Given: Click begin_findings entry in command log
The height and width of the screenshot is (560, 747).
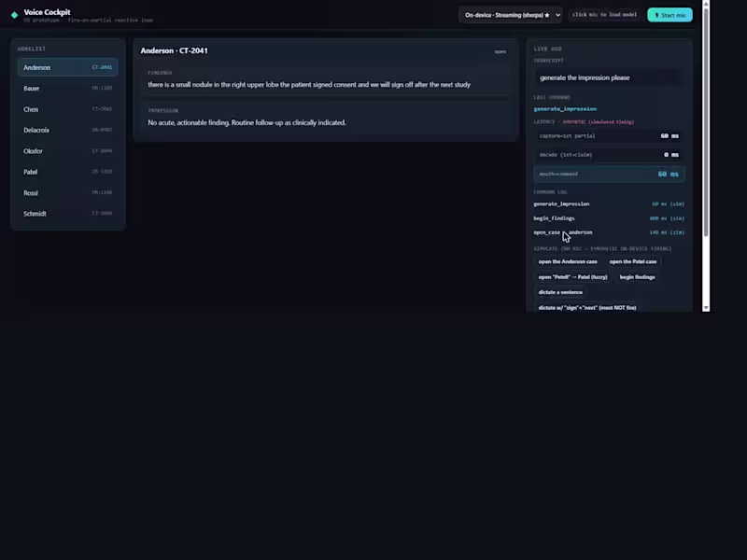Looking at the screenshot, I should click(x=609, y=218).
